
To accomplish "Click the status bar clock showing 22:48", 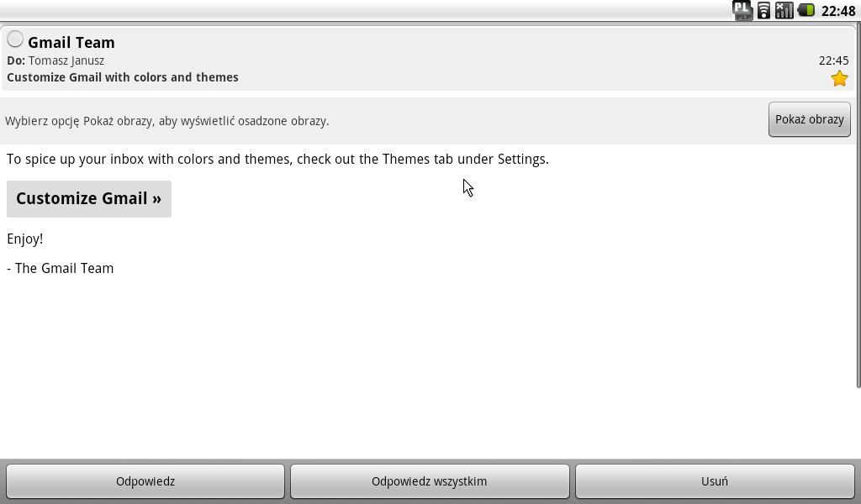I will [838, 11].
